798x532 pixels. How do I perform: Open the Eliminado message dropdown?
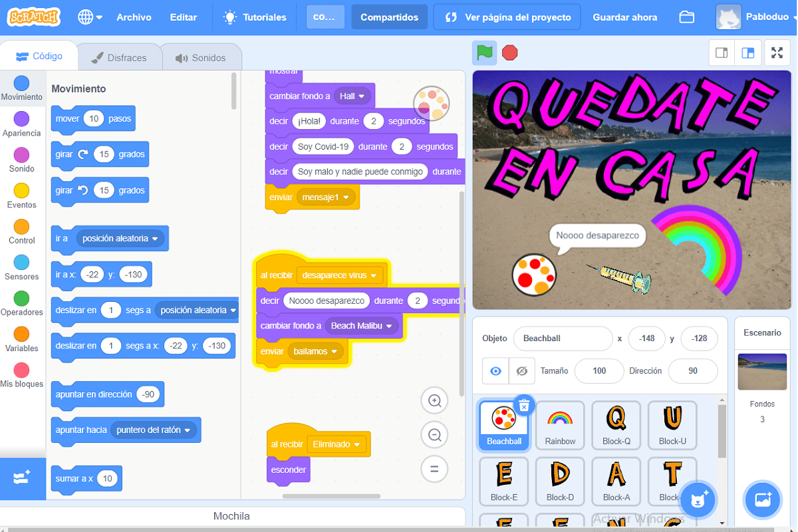click(x=336, y=444)
